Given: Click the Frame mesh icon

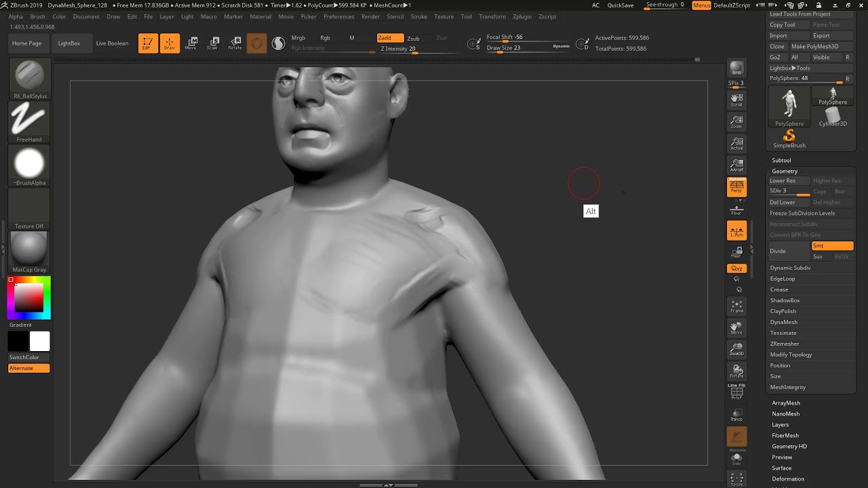Looking at the screenshot, I should pos(736,306).
